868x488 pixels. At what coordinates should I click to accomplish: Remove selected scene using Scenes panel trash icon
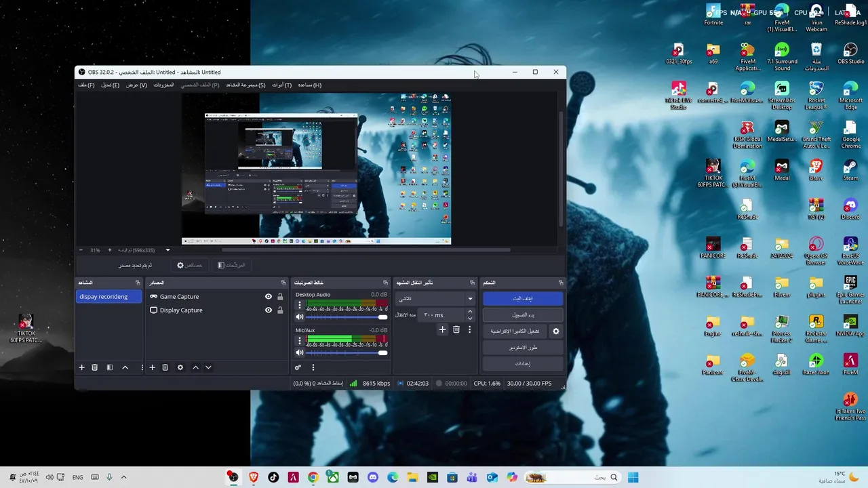pyautogui.click(x=94, y=367)
